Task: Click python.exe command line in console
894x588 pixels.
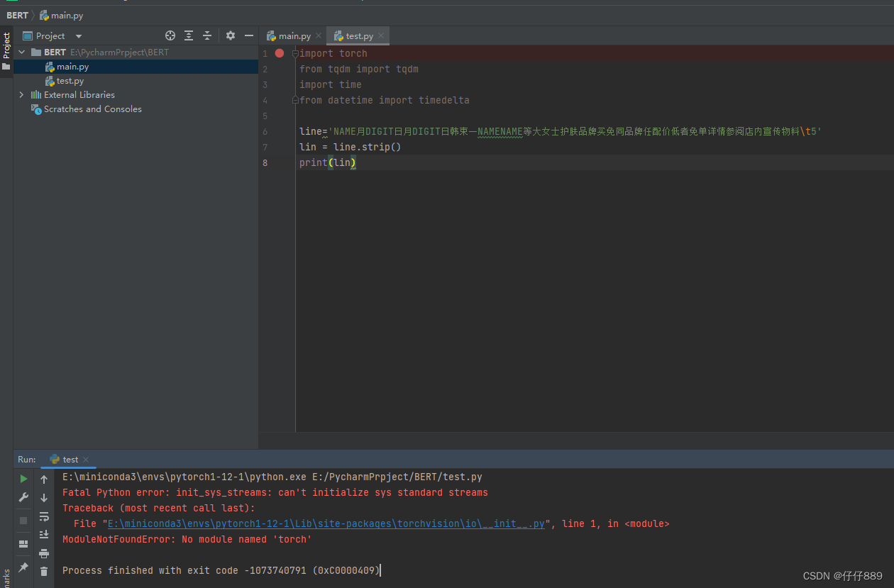Action: tap(272, 477)
